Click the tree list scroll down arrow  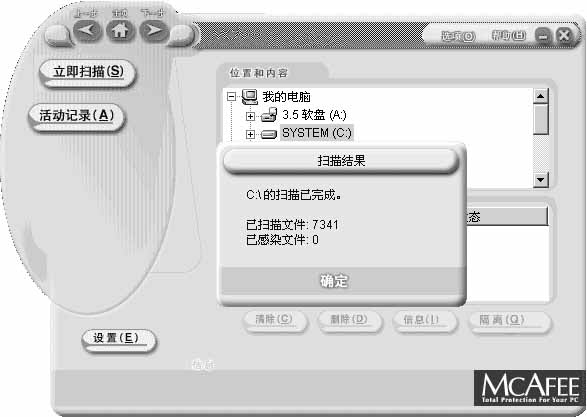(x=540, y=180)
